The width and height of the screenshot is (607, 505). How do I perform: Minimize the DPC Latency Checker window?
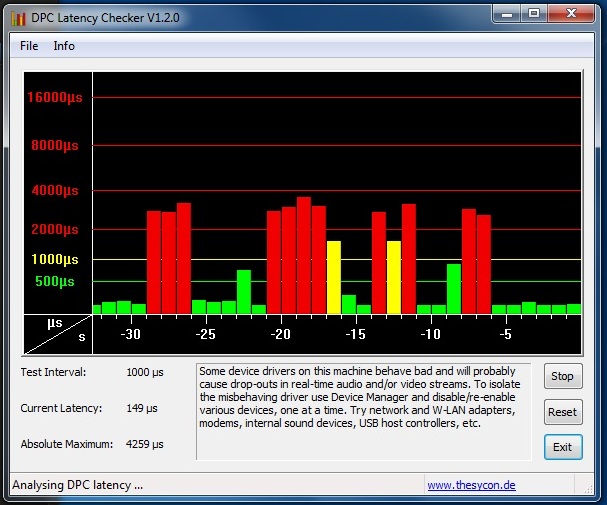coord(507,14)
